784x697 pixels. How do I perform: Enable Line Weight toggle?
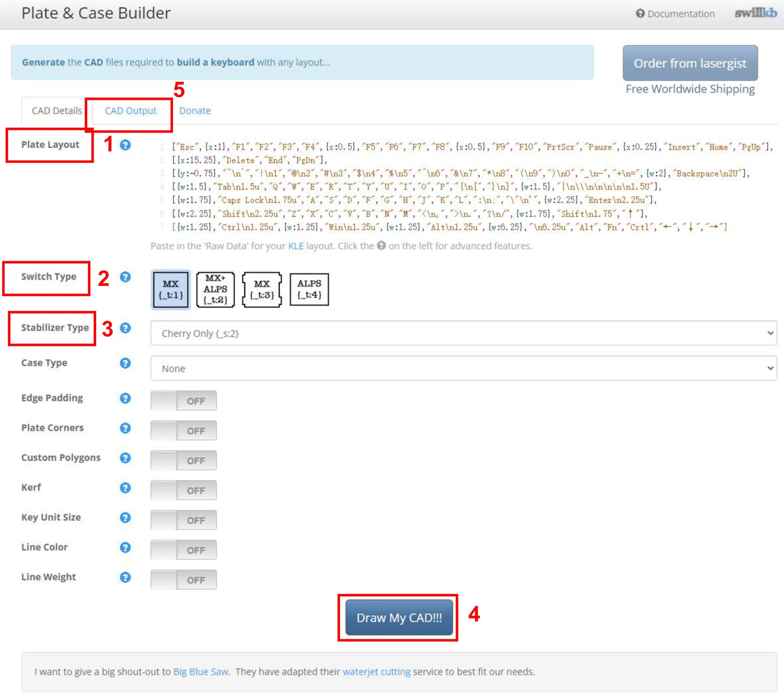pyautogui.click(x=183, y=580)
